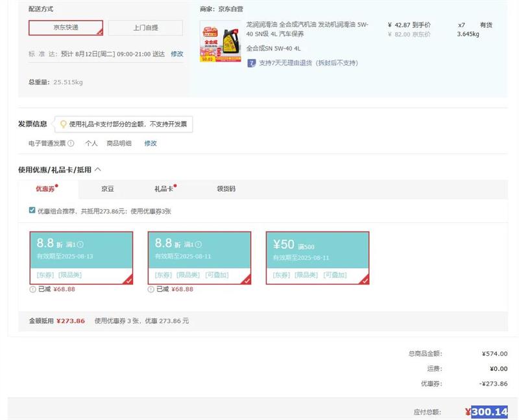Click the info icon next to 电子普通发票

click(x=71, y=143)
